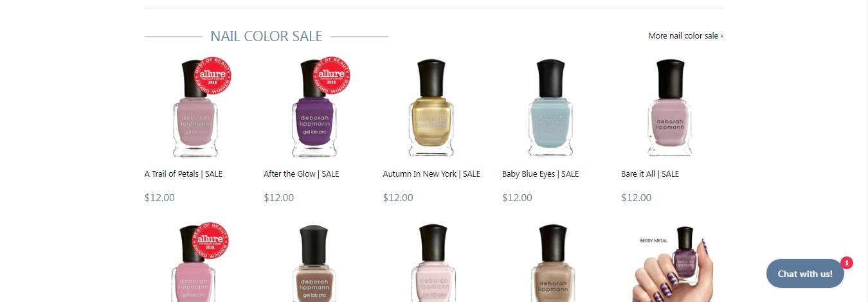Follow the A Trail of Petals | SALE title link
Screen dimensions: 868x302
pos(183,174)
